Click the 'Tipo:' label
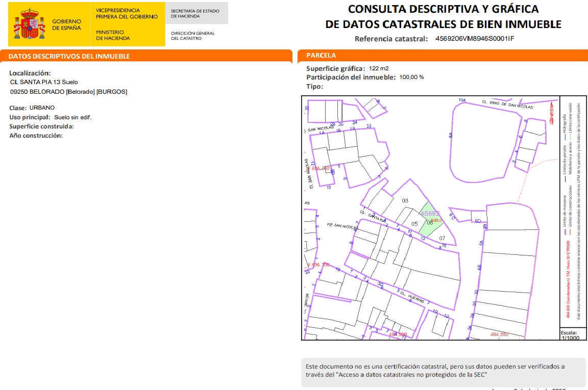This screenshot has width=588, height=390. click(314, 87)
